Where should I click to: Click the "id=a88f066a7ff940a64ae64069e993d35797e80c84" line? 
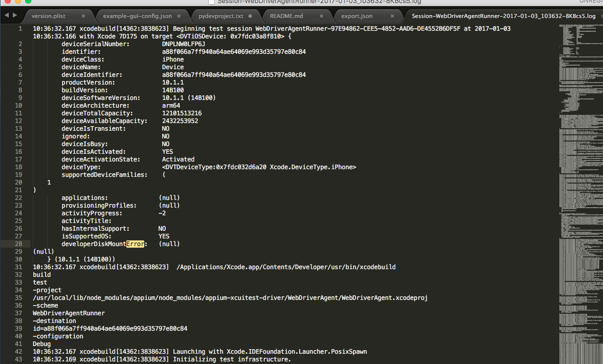[110, 329]
